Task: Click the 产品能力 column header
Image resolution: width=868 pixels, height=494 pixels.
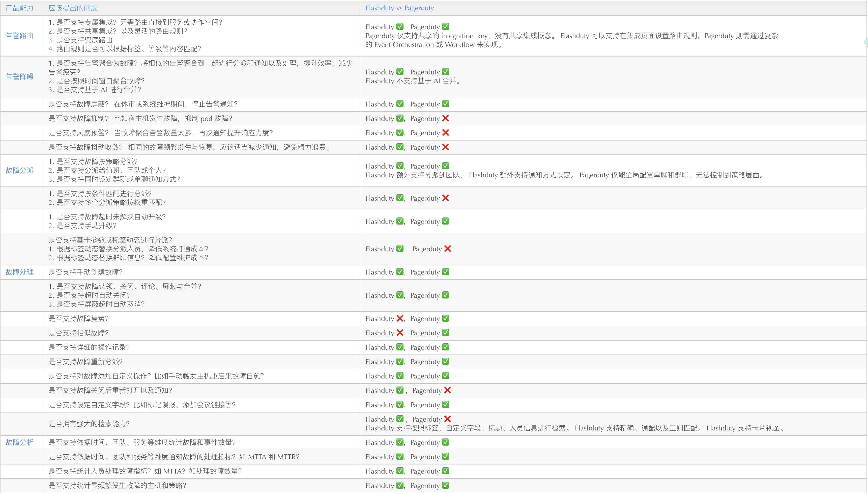Action: pyautogui.click(x=20, y=8)
